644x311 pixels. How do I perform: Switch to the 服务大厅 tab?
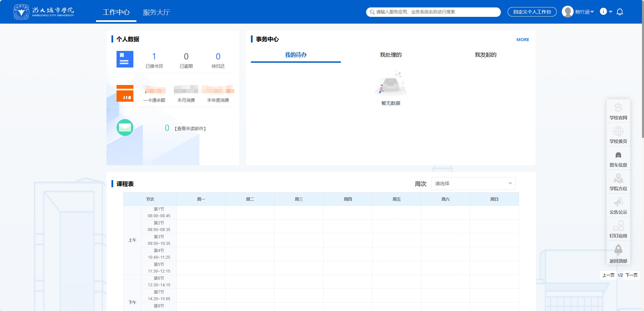point(157,12)
